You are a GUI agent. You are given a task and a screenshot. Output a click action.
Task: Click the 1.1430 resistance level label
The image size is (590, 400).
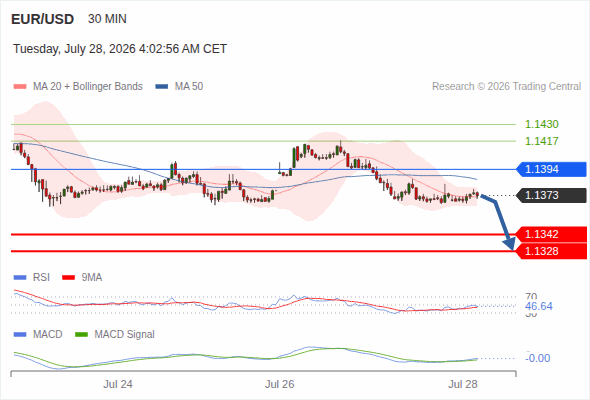542,124
